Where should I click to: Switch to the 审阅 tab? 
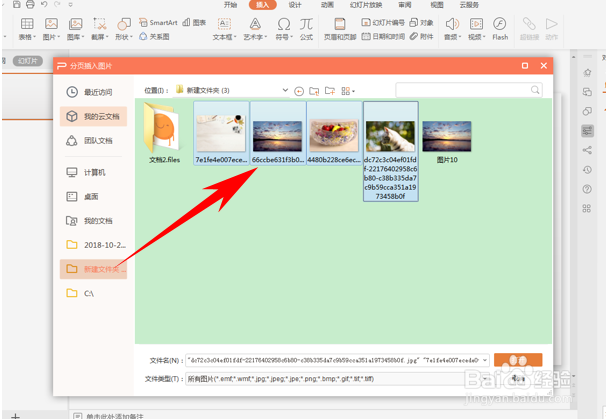(x=405, y=5)
